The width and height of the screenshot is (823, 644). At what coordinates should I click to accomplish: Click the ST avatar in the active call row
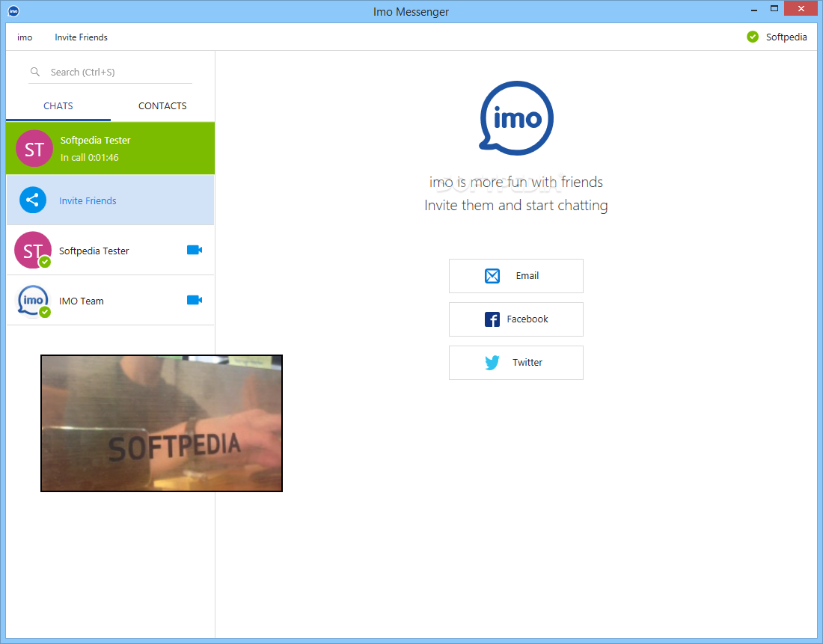click(x=34, y=149)
